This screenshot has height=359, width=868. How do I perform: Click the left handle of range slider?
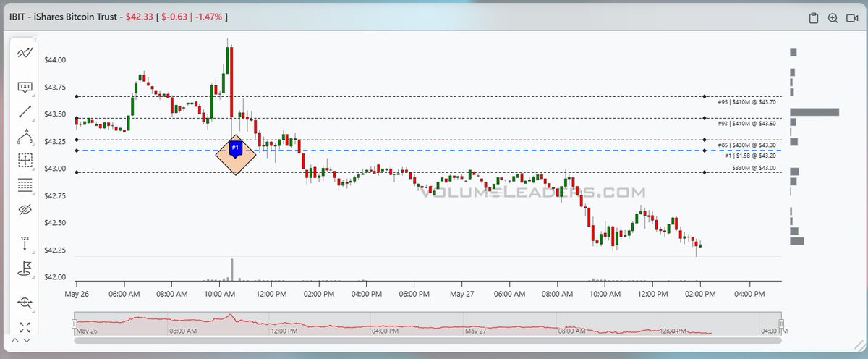coord(73,323)
